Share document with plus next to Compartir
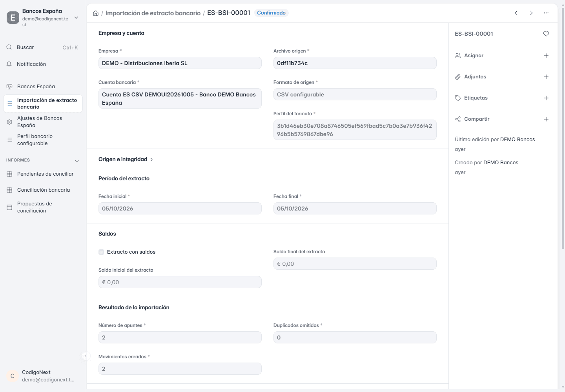Viewport: 565px width, 392px height. point(546,119)
